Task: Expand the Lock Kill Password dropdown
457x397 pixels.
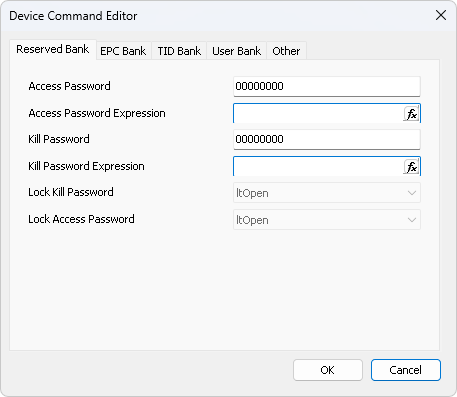Action: pyautogui.click(x=327, y=193)
